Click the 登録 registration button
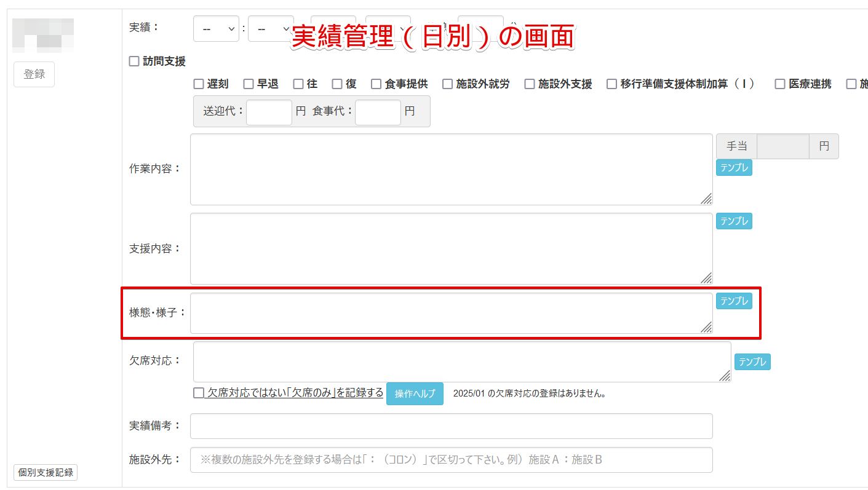 34,74
